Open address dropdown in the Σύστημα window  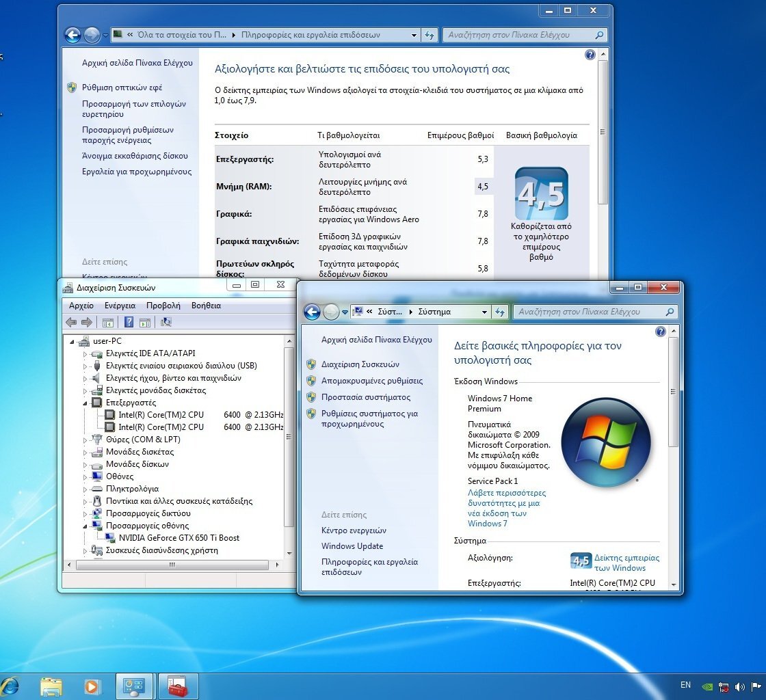pos(484,312)
